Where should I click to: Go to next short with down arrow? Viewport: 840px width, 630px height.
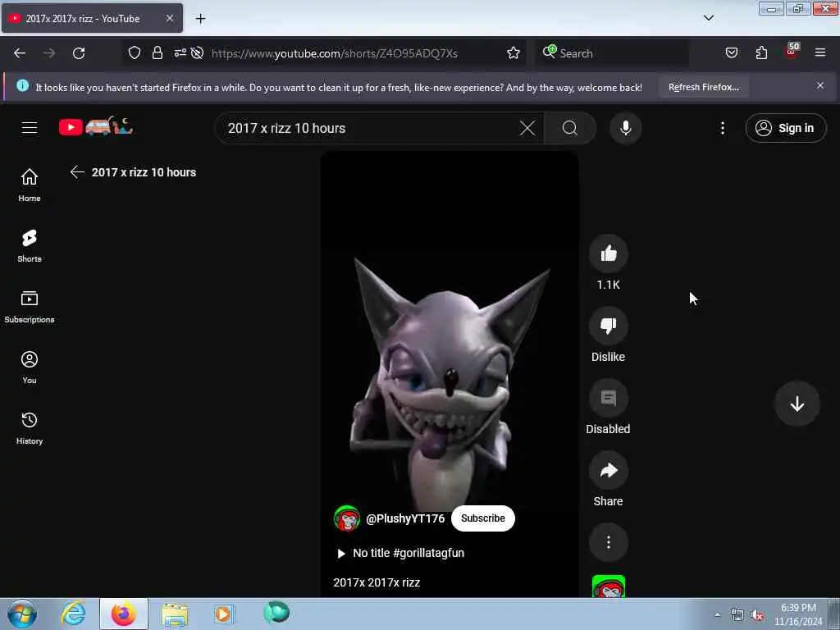797,404
